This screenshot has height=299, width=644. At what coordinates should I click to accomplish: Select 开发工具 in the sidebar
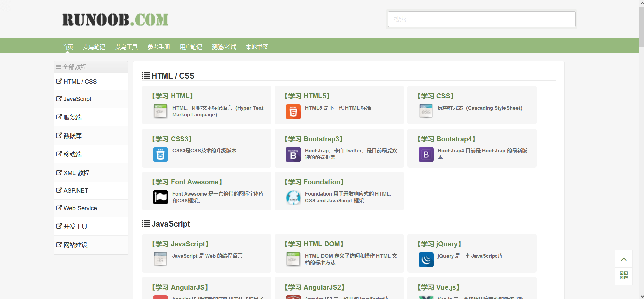(x=91, y=227)
